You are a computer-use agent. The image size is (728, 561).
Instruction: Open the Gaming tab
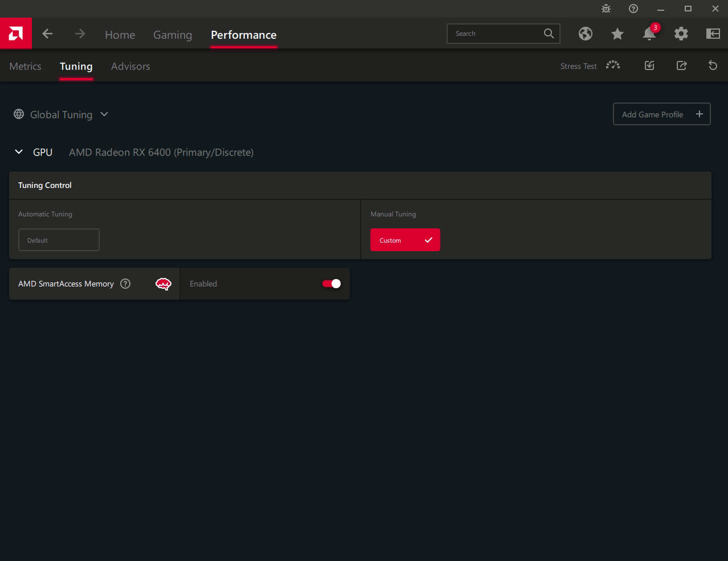tap(173, 35)
